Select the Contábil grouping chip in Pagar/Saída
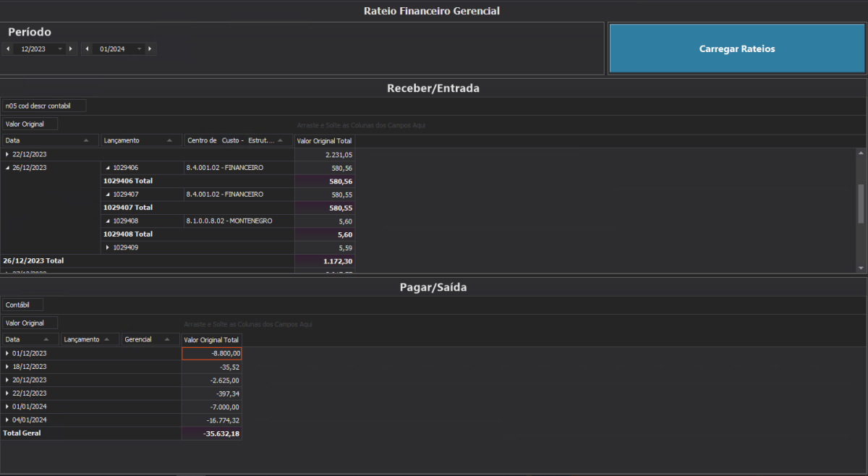The height and width of the screenshot is (476, 868). (22, 304)
